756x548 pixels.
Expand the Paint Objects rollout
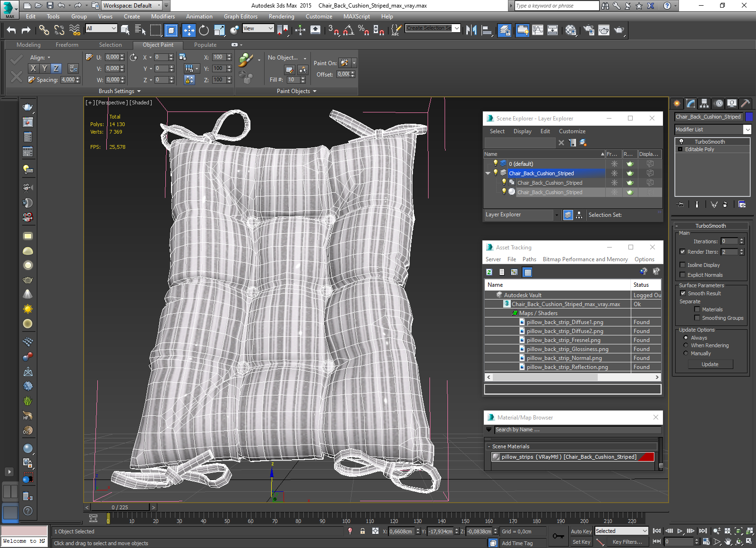click(296, 91)
